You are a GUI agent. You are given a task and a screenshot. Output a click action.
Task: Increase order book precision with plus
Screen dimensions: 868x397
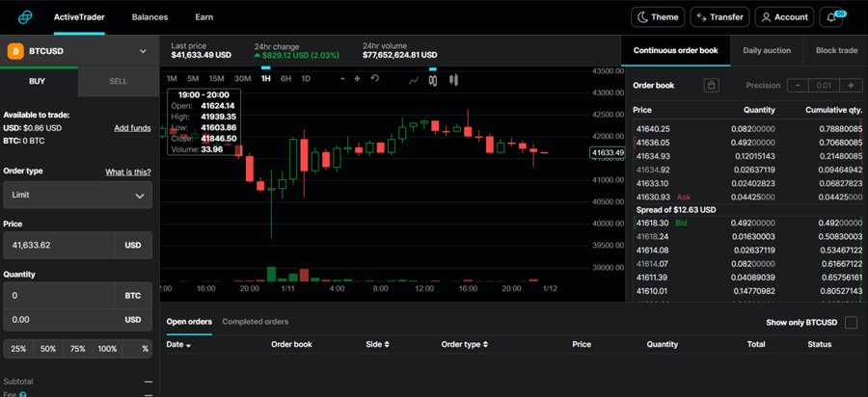pos(851,85)
